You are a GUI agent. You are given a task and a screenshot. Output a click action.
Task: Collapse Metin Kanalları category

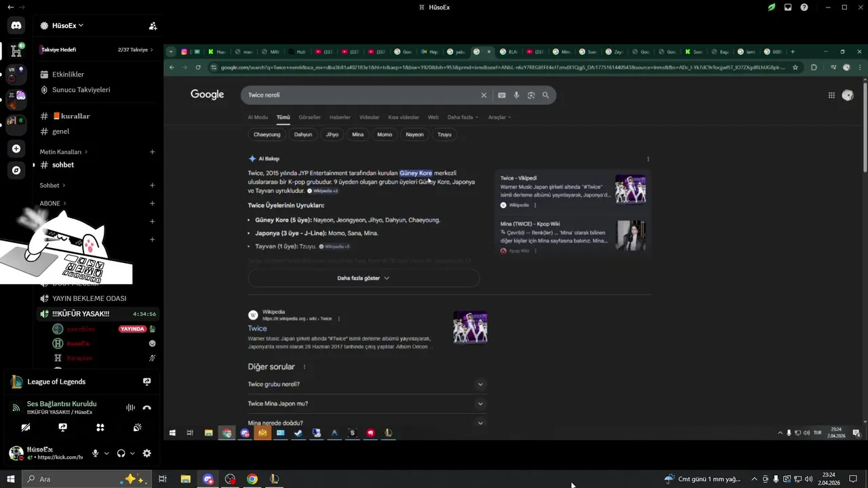[x=63, y=152]
